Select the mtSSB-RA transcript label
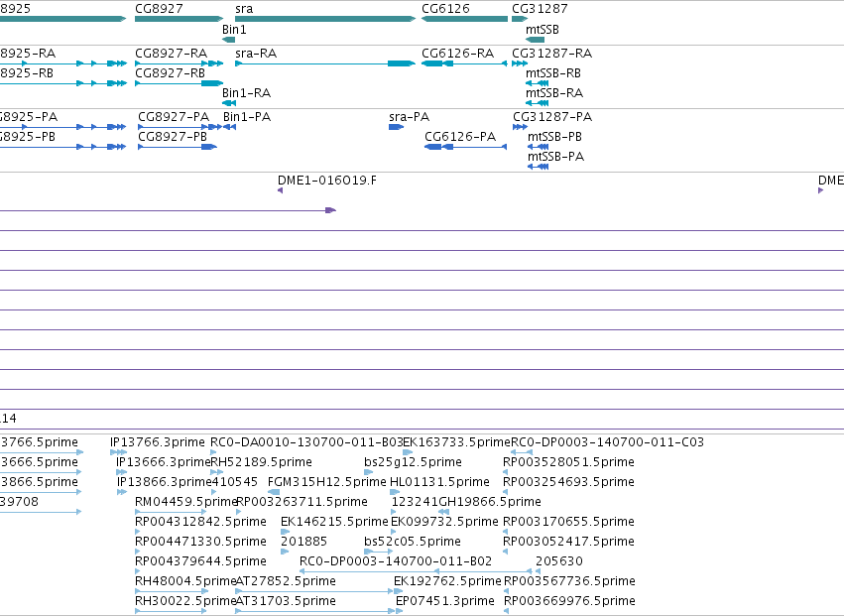844x616 pixels. point(554,93)
